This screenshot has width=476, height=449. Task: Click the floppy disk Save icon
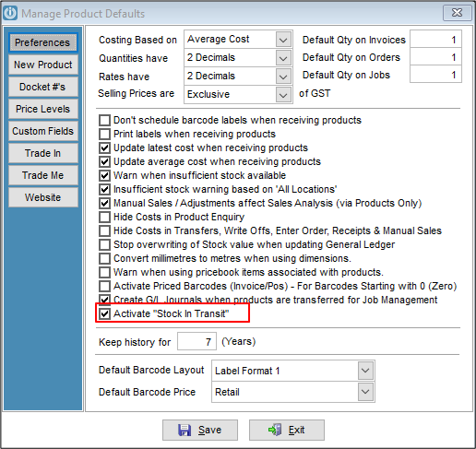[184, 430]
